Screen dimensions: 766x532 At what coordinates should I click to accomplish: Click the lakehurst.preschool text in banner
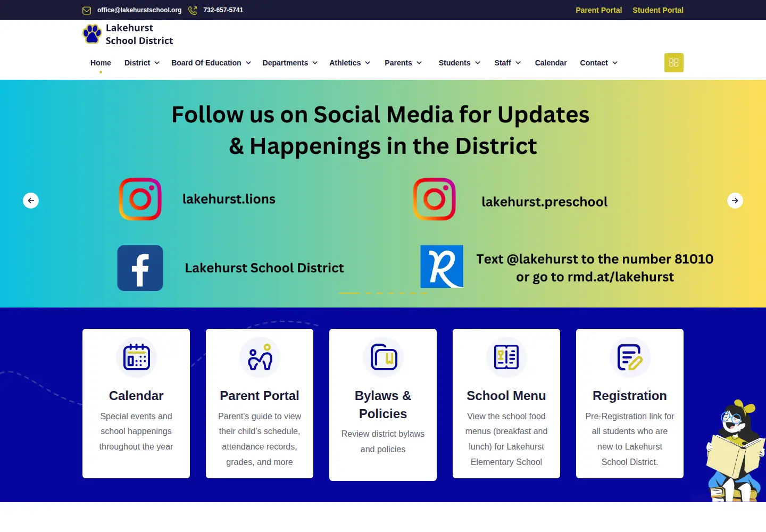544,202
